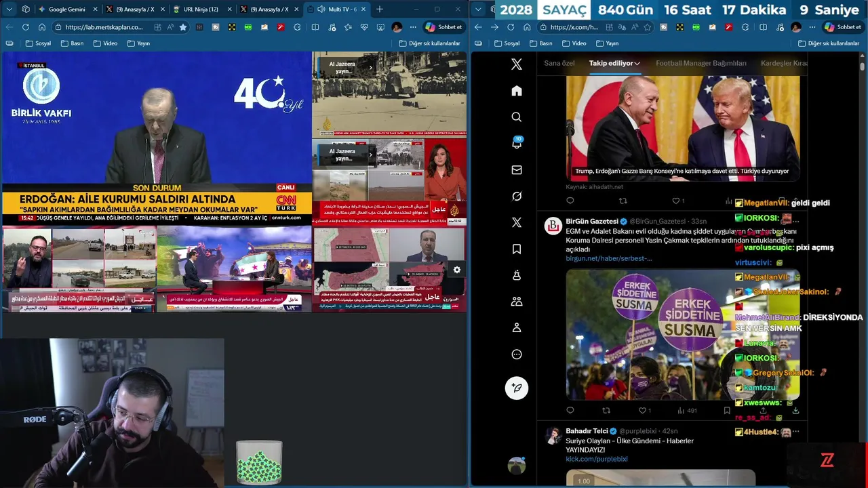Open Trump Erdoğan handshake image
Image resolution: width=868 pixels, height=488 pixels.
coord(683,128)
